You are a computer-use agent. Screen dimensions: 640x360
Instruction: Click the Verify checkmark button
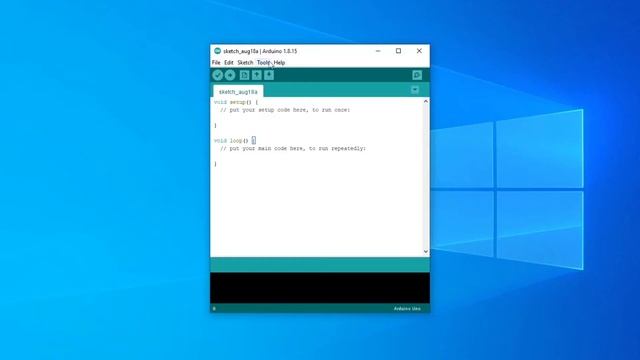[x=218, y=75]
